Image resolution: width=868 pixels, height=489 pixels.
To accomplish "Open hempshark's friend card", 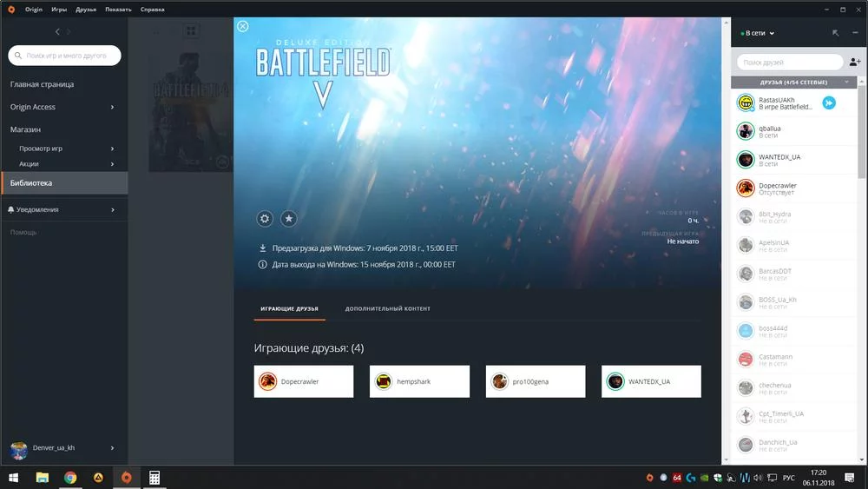I will (x=419, y=381).
